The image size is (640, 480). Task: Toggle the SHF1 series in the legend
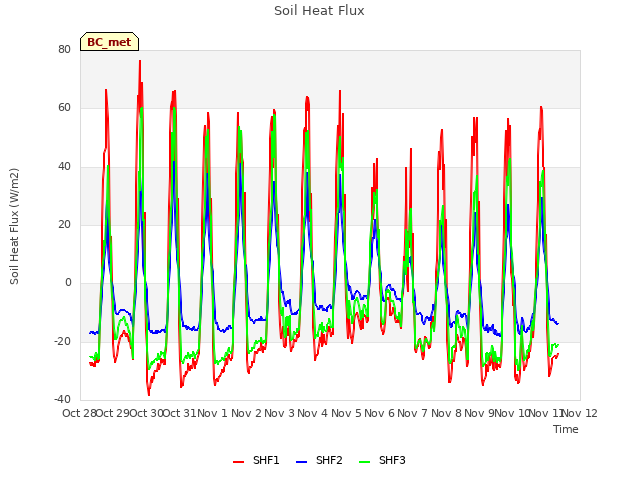click(256, 460)
